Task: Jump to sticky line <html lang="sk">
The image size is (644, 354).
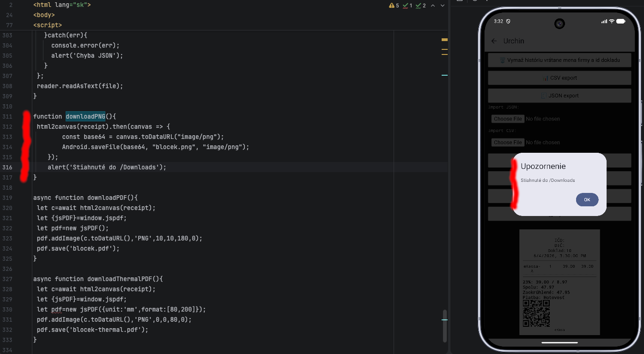Action: pos(62,5)
